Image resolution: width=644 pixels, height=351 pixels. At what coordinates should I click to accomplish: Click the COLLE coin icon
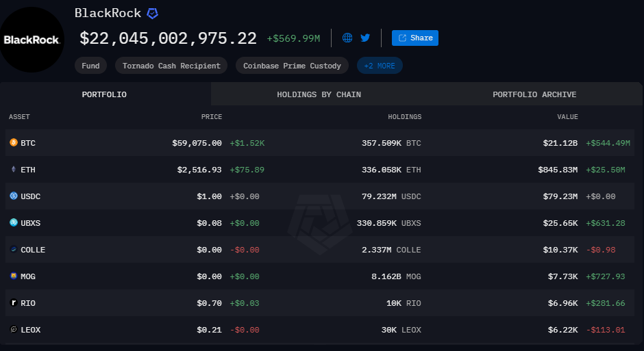point(14,249)
